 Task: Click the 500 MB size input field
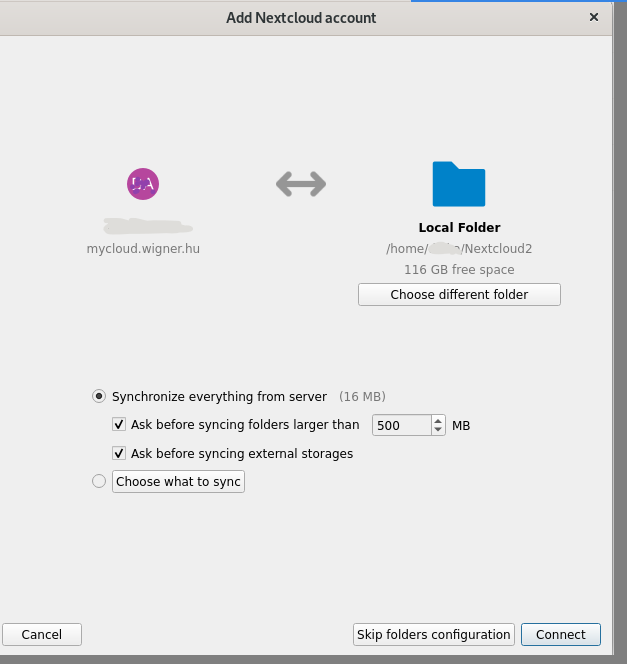click(402, 425)
